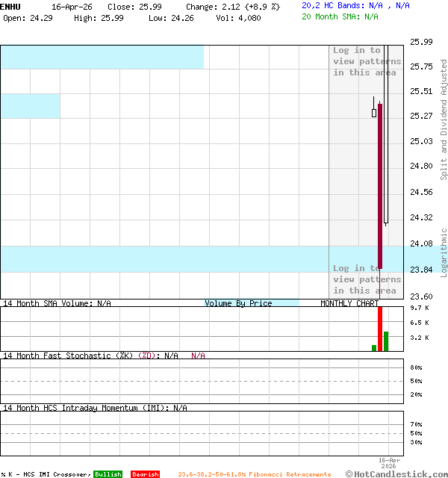Click the 20,2 HC Bands indicator label

[355, 5]
